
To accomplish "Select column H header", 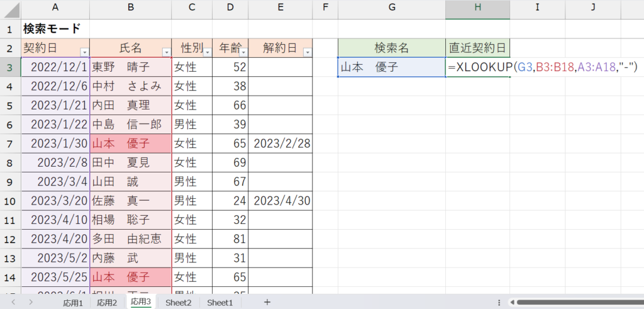I will pos(478,9).
